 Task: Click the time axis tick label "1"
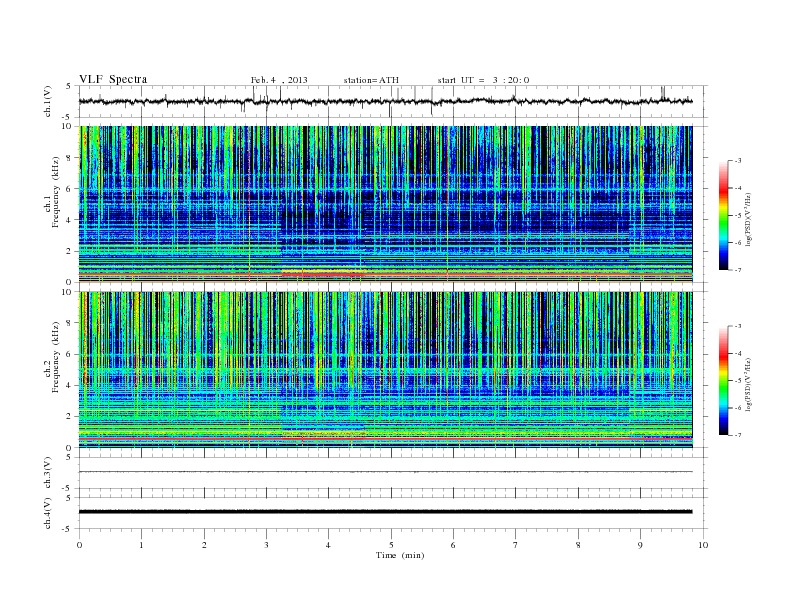pyautogui.click(x=141, y=545)
